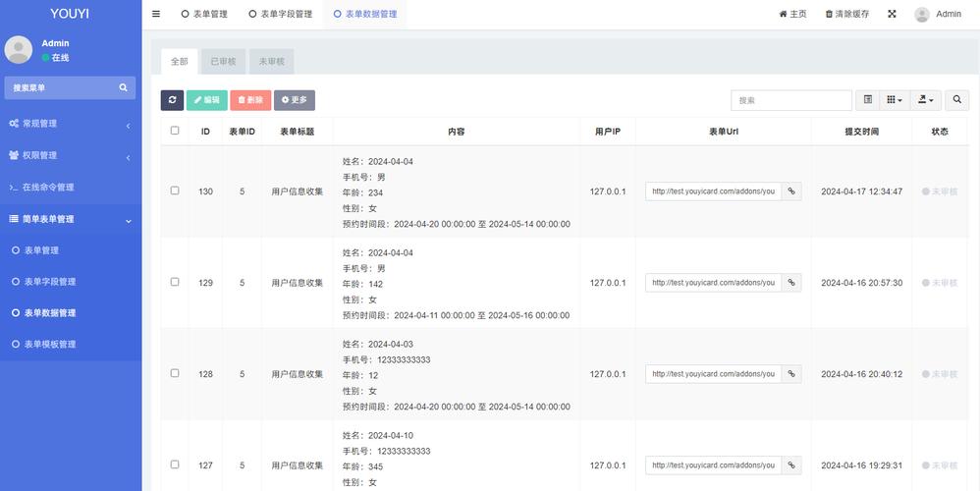Open 在线命令管理 in sidebar
This screenshot has width=980, height=491.
(71, 188)
